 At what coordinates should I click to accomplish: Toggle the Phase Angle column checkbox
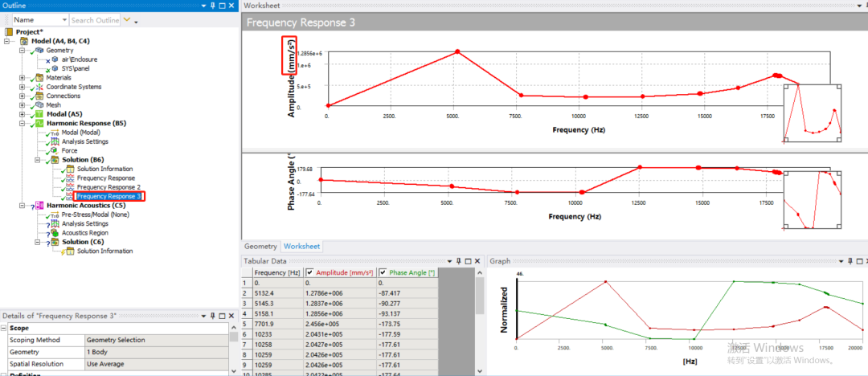click(383, 272)
